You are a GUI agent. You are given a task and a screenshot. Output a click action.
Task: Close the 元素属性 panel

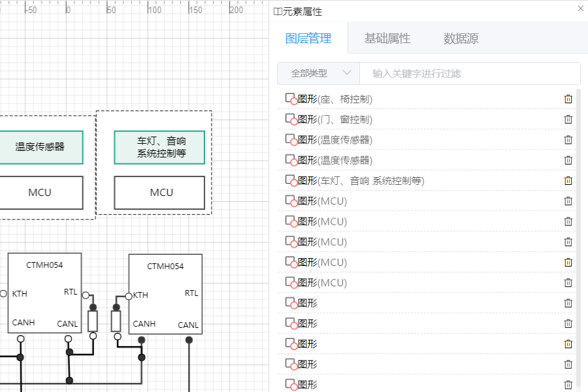coord(581,8)
